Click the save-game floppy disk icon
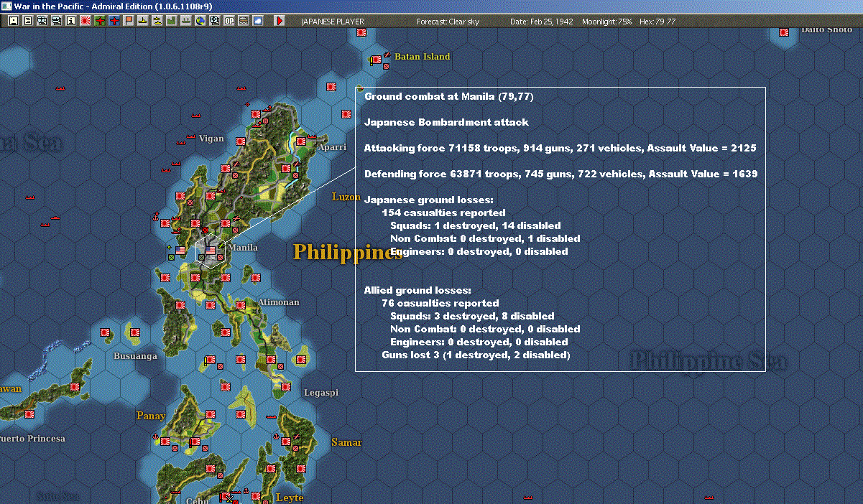Viewport: 863px width, 504px height. 13,21
